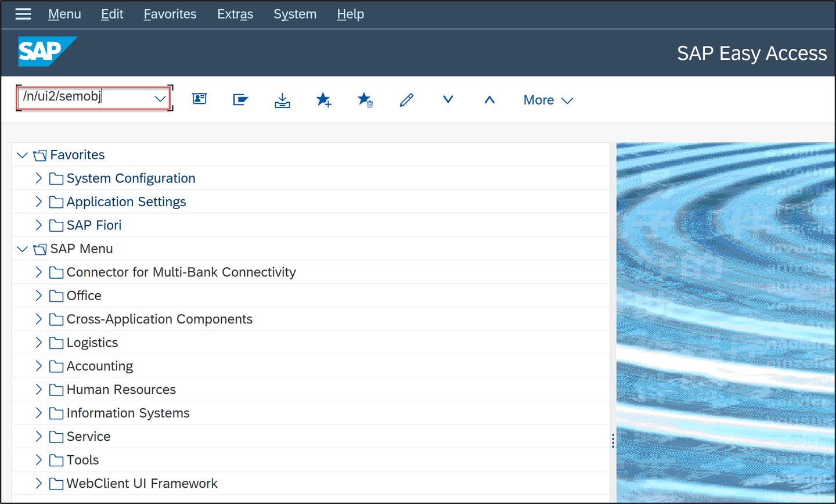Expand the Service folder
This screenshot has height=504, width=836.
(x=38, y=437)
